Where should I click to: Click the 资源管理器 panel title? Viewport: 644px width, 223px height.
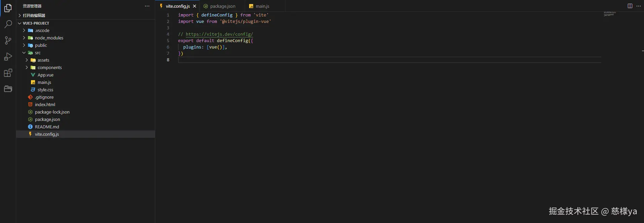[x=32, y=6]
